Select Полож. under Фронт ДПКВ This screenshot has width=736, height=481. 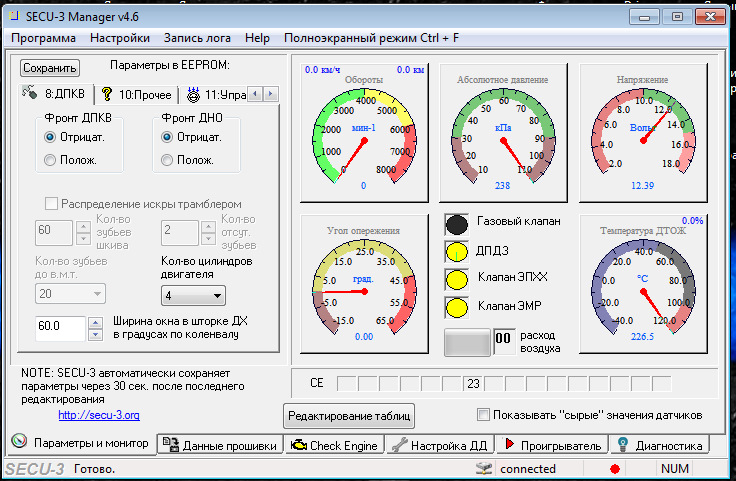pos(50,160)
